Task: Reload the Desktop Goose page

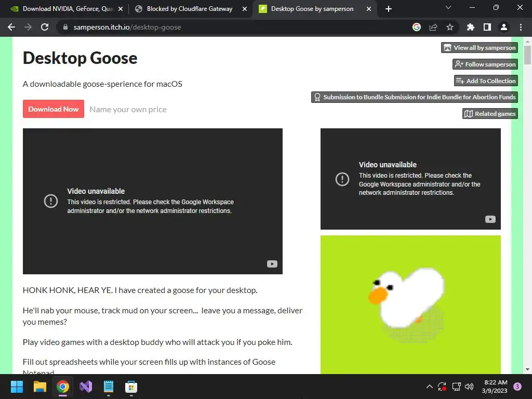Action: 45,27
